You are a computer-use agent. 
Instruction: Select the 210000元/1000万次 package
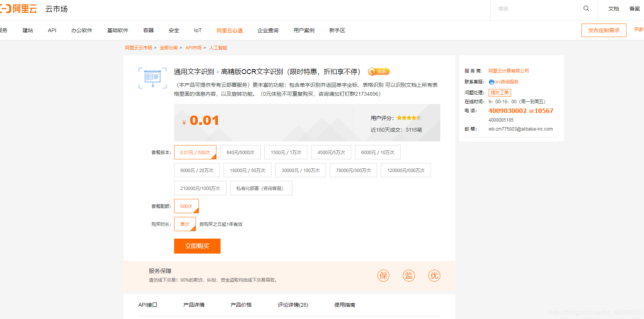(x=200, y=188)
